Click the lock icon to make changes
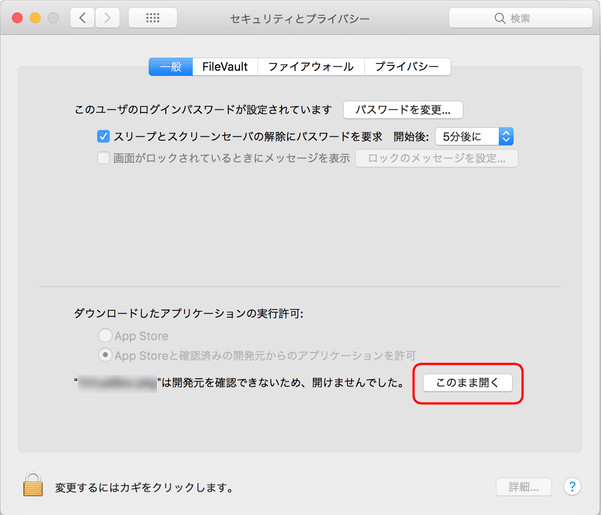The height and width of the screenshot is (515, 602). coord(33,485)
